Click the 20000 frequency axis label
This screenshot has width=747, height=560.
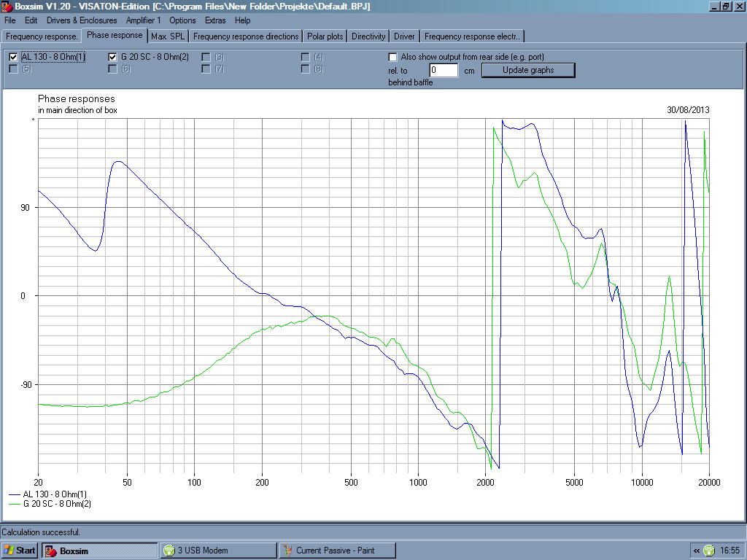pyautogui.click(x=709, y=483)
